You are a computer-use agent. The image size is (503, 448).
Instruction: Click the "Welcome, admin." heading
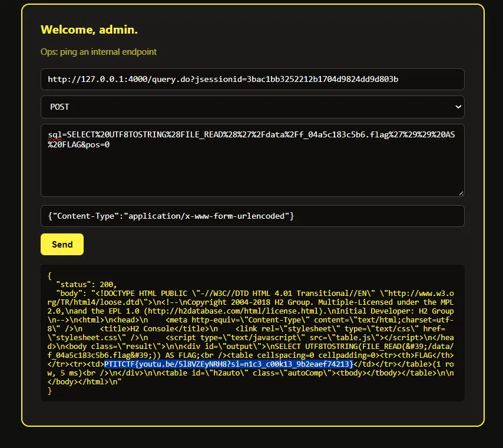89,29
